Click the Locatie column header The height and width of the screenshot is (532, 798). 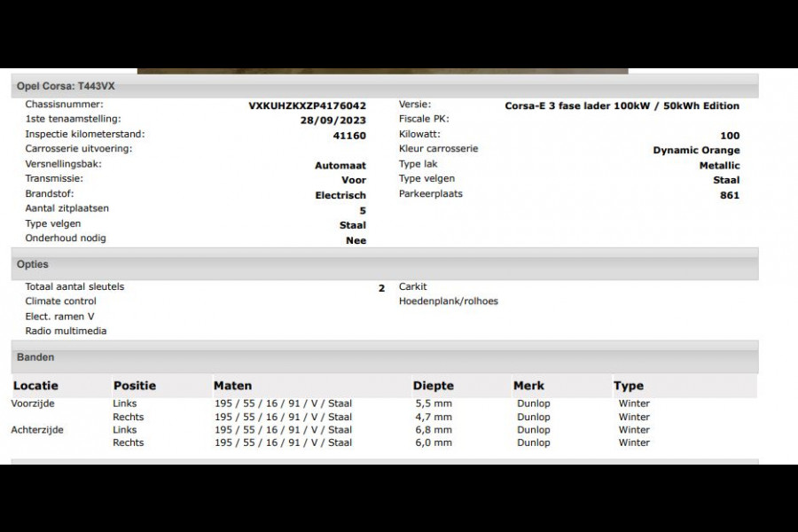pyautogui.click(x=35, y=386)
